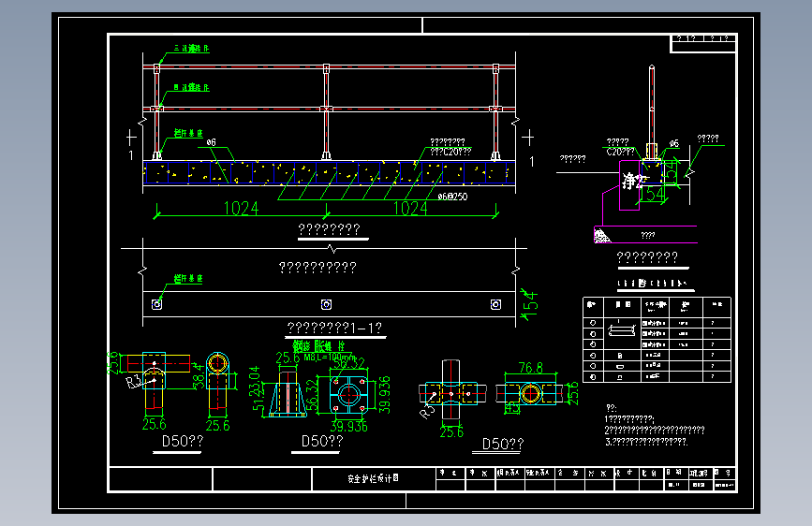
Task: Click the "3.????????????????." note line
Action: click(646, 442)
